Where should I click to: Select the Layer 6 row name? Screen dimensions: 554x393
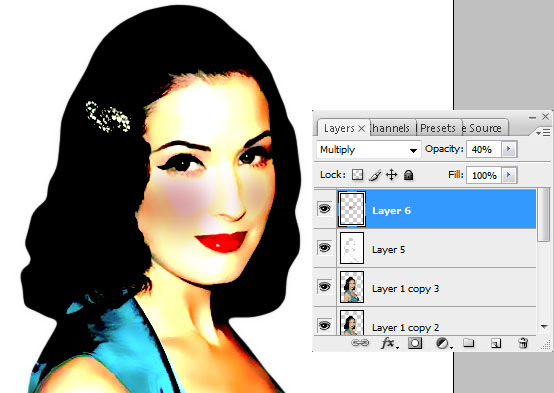pyautogui.click(x=391, y=211)
